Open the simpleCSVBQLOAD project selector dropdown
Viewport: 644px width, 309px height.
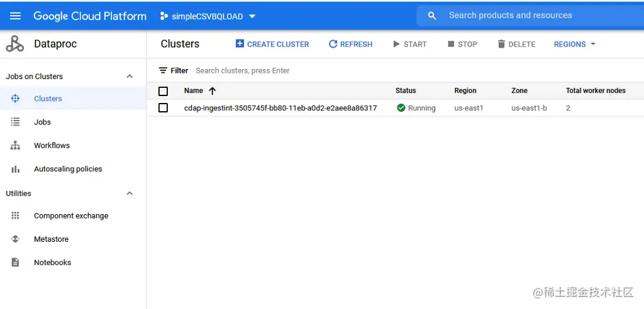point(208,16)
